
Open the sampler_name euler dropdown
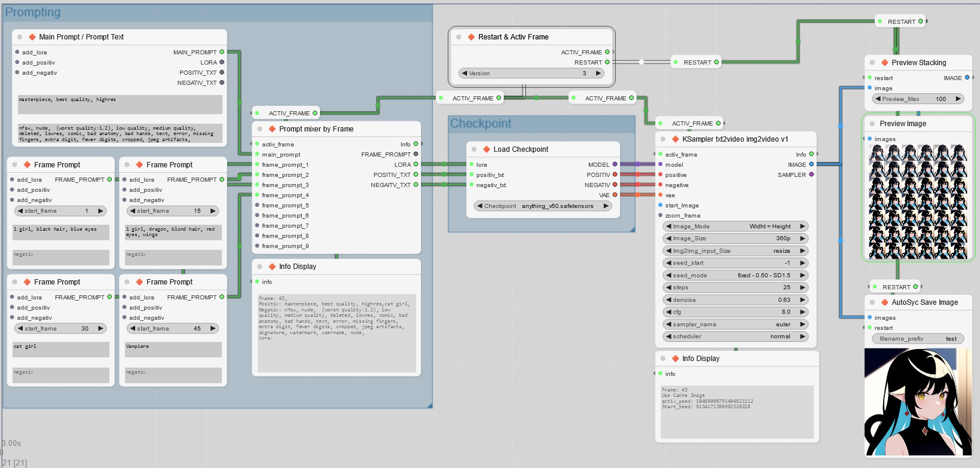click(x=735, y=325)
